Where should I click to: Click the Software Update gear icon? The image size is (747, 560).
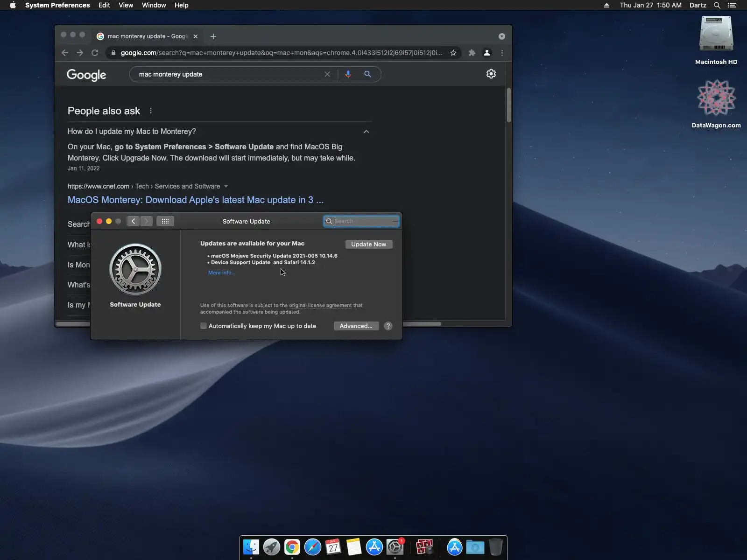(135, 269)
